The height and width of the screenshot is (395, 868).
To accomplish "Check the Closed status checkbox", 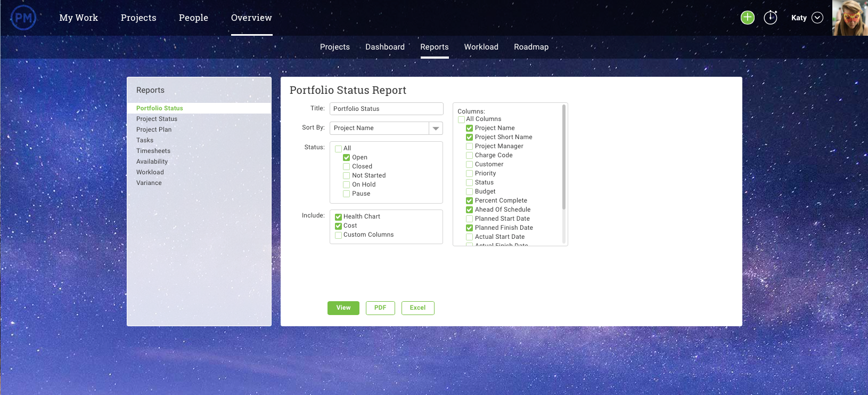I will [347, 167].
